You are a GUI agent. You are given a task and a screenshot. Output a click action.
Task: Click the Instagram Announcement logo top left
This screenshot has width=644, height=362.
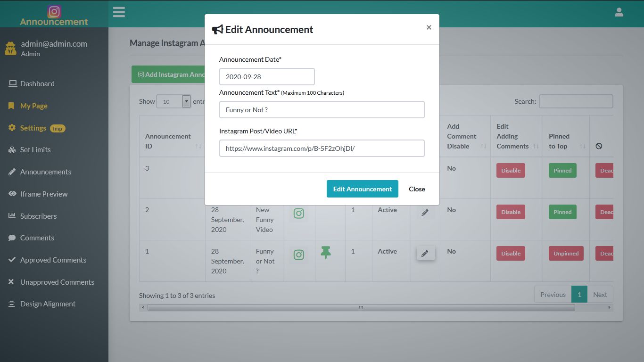pyautogui.click(x=54, y=15)
